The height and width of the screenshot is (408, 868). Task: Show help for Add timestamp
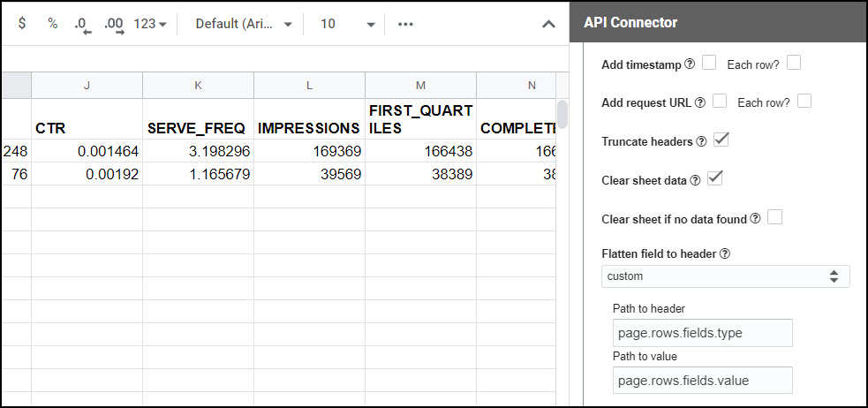pyautogui.click(x=690, y=64)
